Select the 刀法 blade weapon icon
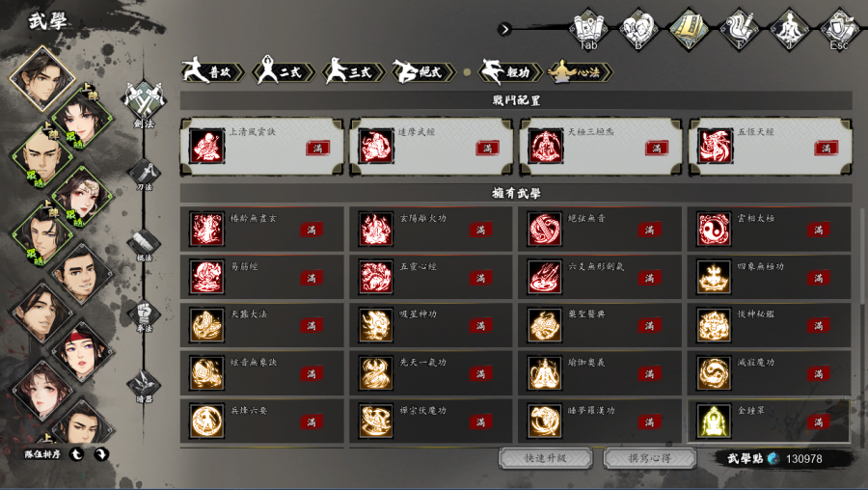The image size is (868, 490). pyautogui.click(x=144, y=175)
